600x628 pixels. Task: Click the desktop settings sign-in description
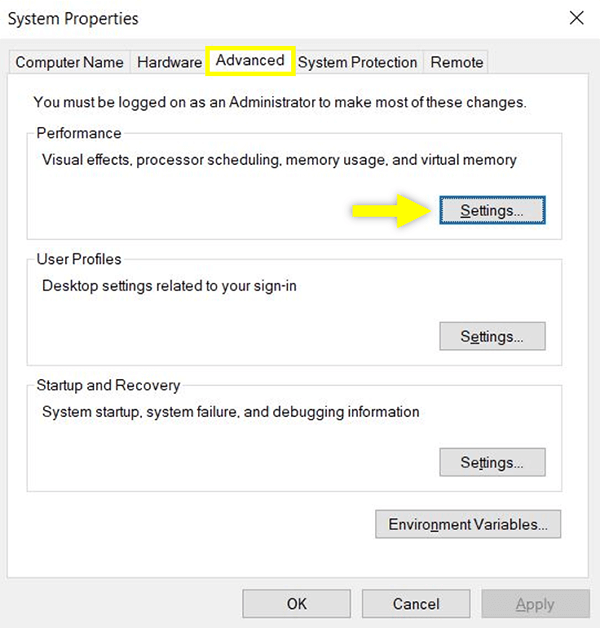[169, 285]
